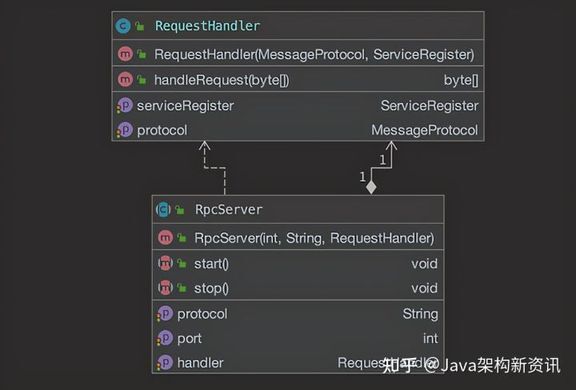Screen dimensions: 576x390
Task: Select the RequestHandler class title
Action: pos(208,26)
